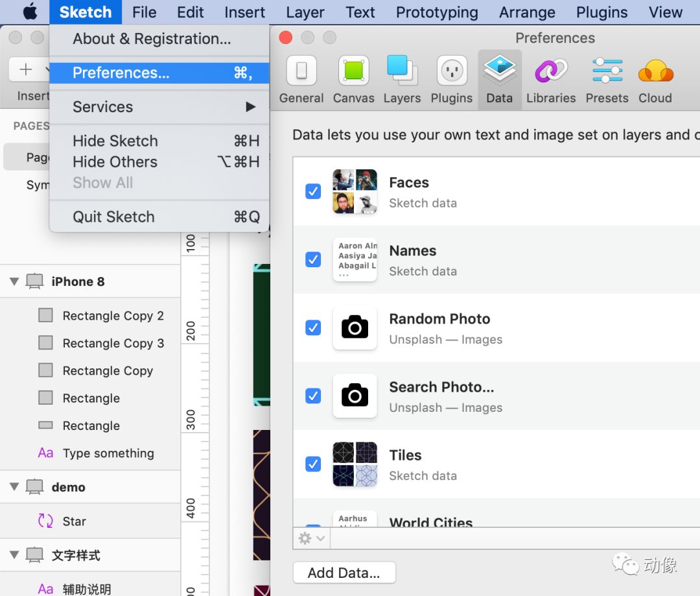Collapse the demo artboard group
Viewport: 700px width, 596px height.
click(x=14, y=486)
